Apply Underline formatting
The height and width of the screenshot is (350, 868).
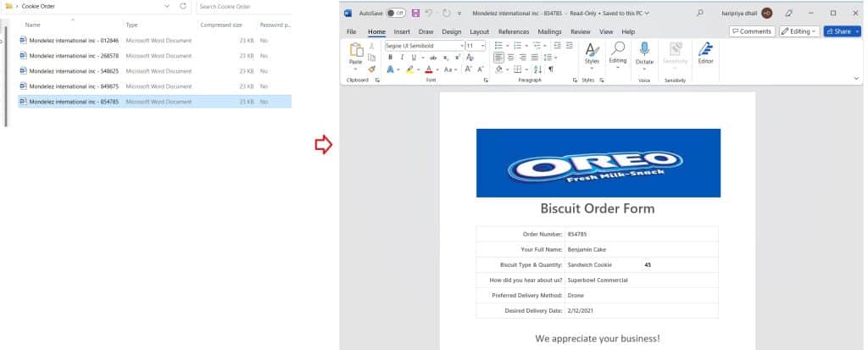pyautogui.click(x=414, y=58)
